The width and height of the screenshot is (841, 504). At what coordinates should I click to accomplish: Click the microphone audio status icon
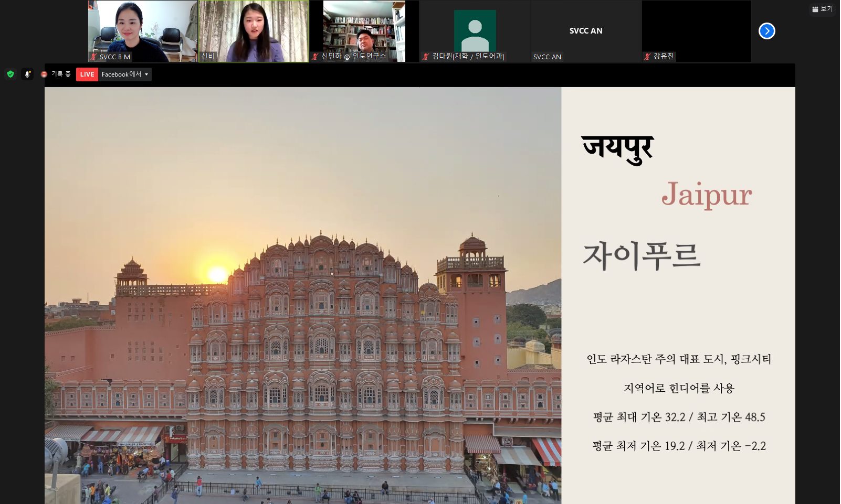coord(27,74)
